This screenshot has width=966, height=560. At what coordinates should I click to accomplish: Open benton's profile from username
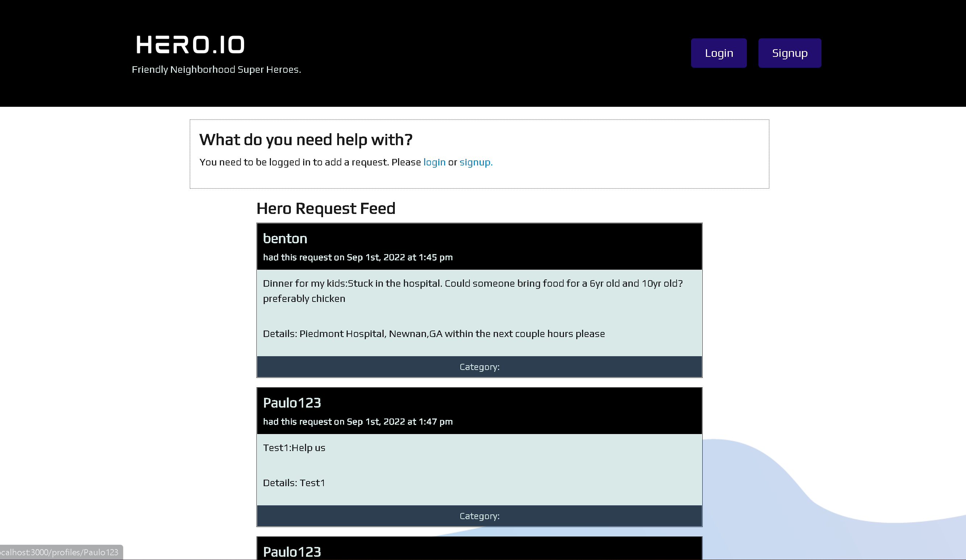(285, 238)
